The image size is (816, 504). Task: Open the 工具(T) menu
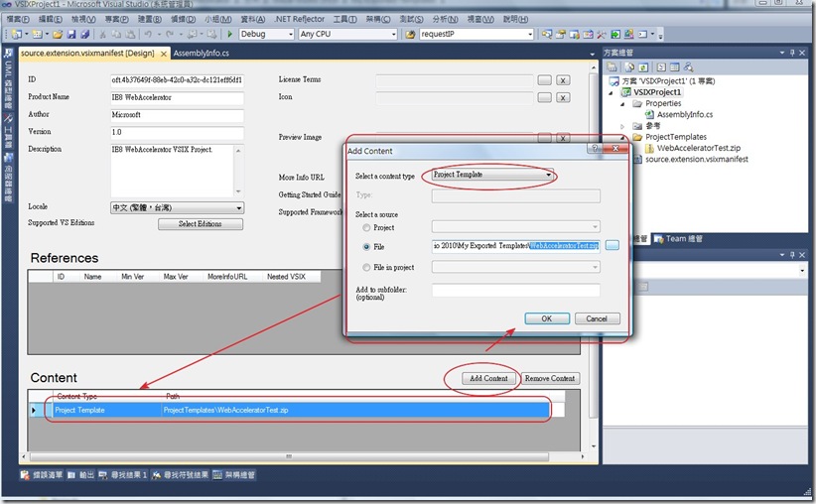tap(345, 19)
